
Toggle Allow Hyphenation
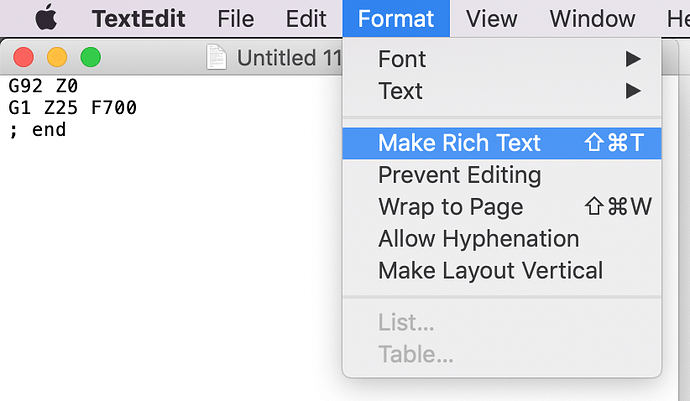coord(502,239)
